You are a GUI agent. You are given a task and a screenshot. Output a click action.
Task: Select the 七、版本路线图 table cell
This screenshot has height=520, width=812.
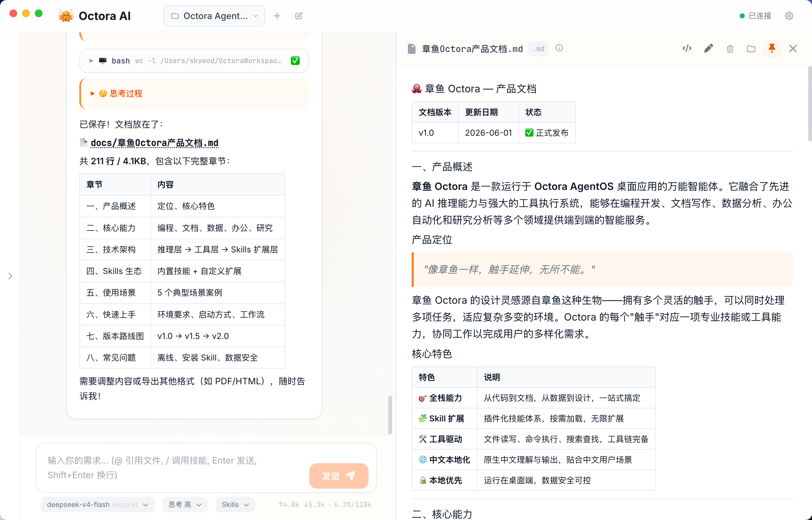point(115,336)
